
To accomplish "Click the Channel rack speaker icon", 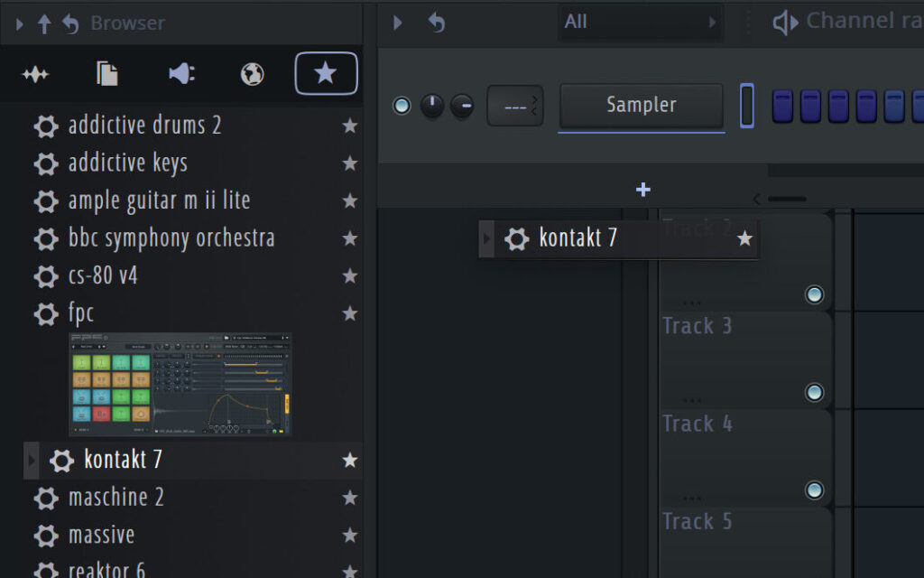I will coord(787,20).
